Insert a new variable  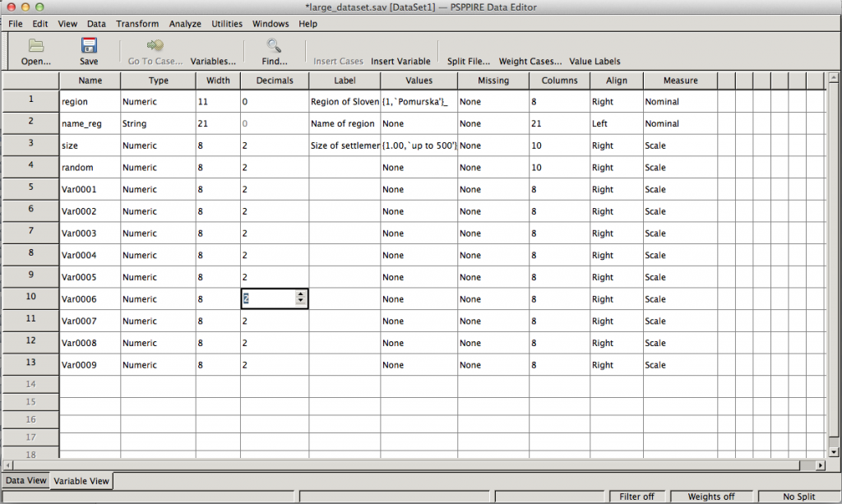400,61
